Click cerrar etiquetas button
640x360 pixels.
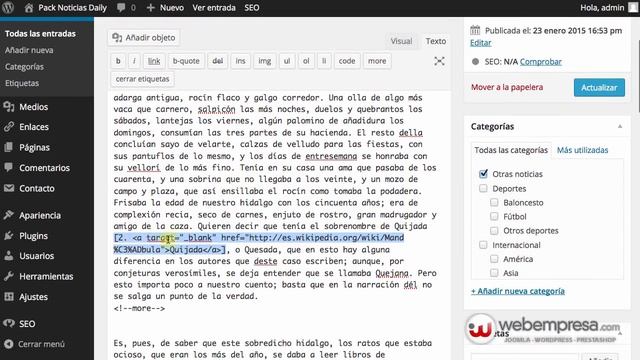pyautogui.click(x=142, y=79)
